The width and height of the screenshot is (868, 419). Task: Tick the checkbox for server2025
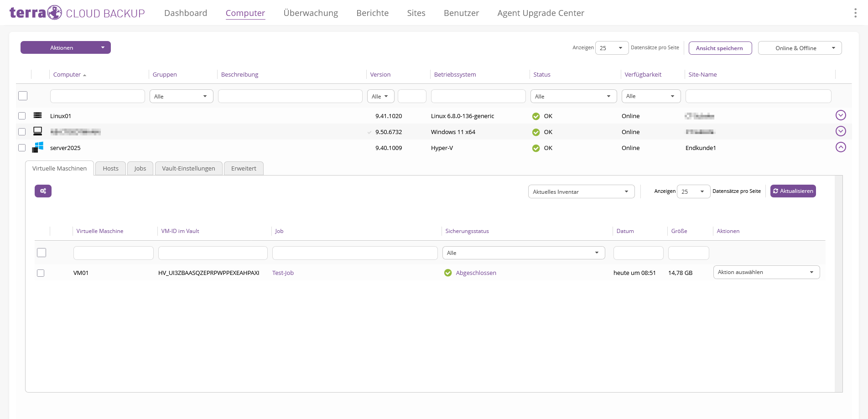coord(22,148)
